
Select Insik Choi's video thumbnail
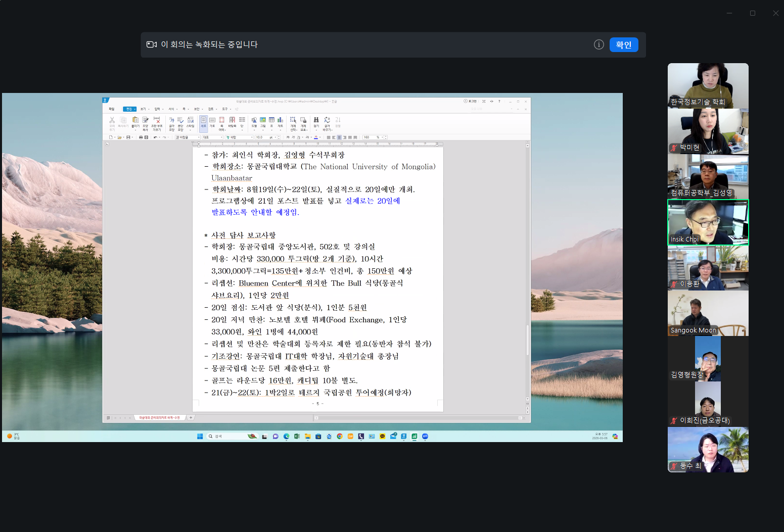[x=708, y=222]
